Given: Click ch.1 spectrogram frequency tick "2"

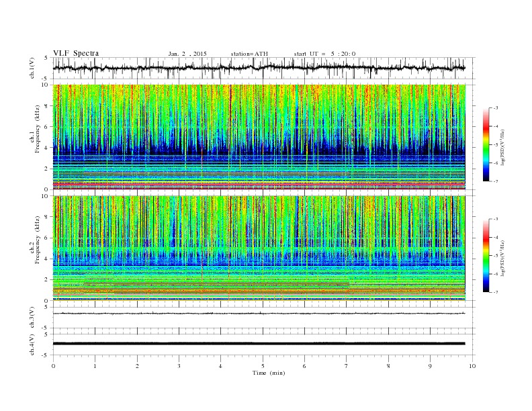Looking at the screenshot, I should (47, 169).
